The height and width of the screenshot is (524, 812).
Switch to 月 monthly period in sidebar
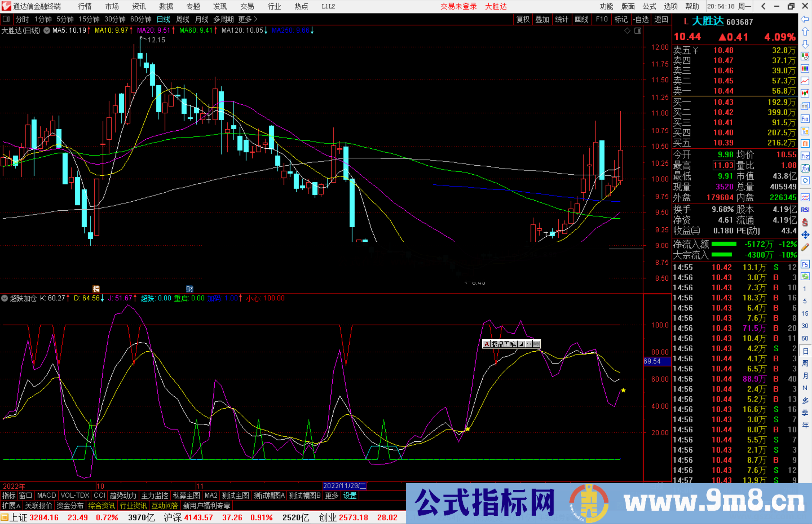tap(805, 376)
